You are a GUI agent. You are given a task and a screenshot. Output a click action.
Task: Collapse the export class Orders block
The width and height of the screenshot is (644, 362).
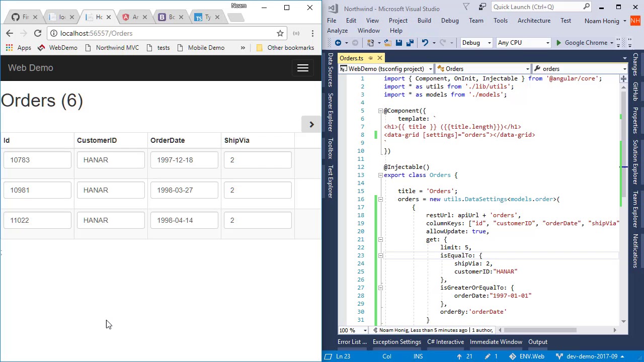point(380,175)
